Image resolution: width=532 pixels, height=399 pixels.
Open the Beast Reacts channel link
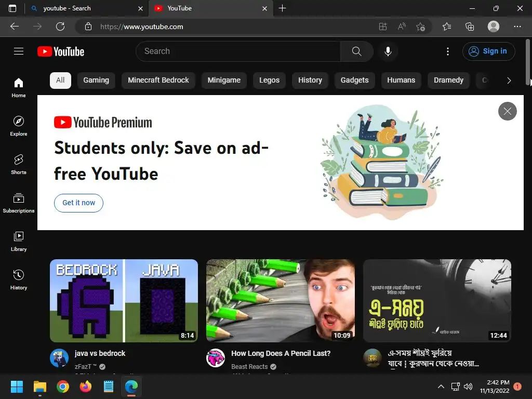pos(249,366)
